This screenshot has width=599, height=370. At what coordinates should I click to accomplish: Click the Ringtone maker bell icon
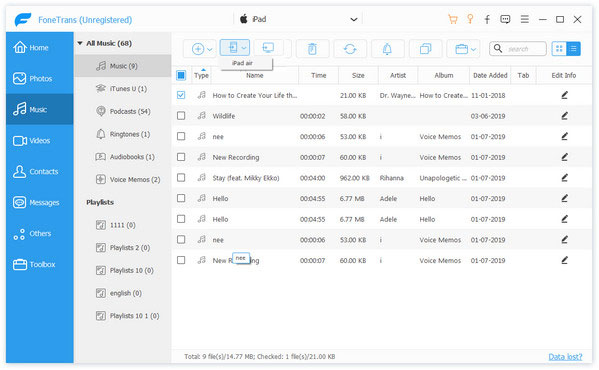click(x=387, y=49)
